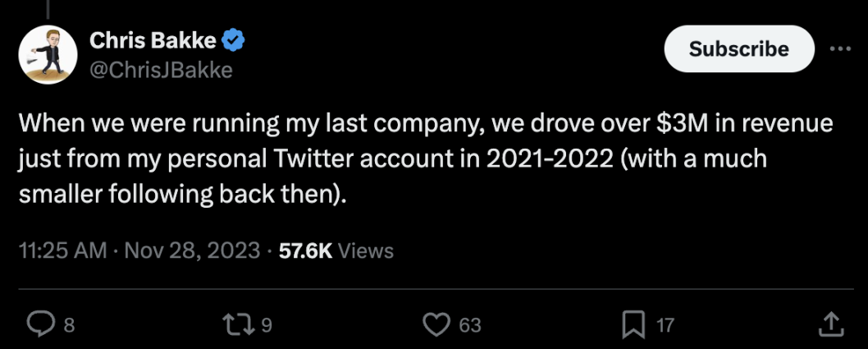Screen dimensions: 868x349
Task: Click the reply speech bubble icon
Action: click(39, 325)
